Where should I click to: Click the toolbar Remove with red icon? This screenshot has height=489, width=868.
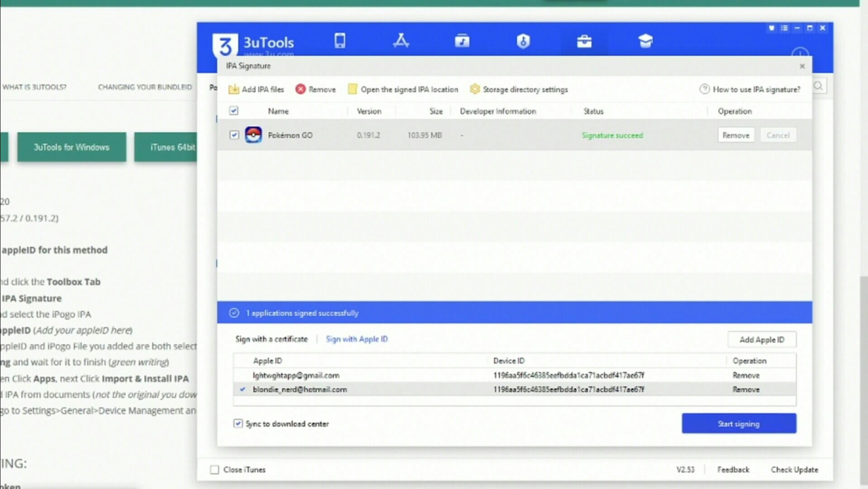(315, 89)
